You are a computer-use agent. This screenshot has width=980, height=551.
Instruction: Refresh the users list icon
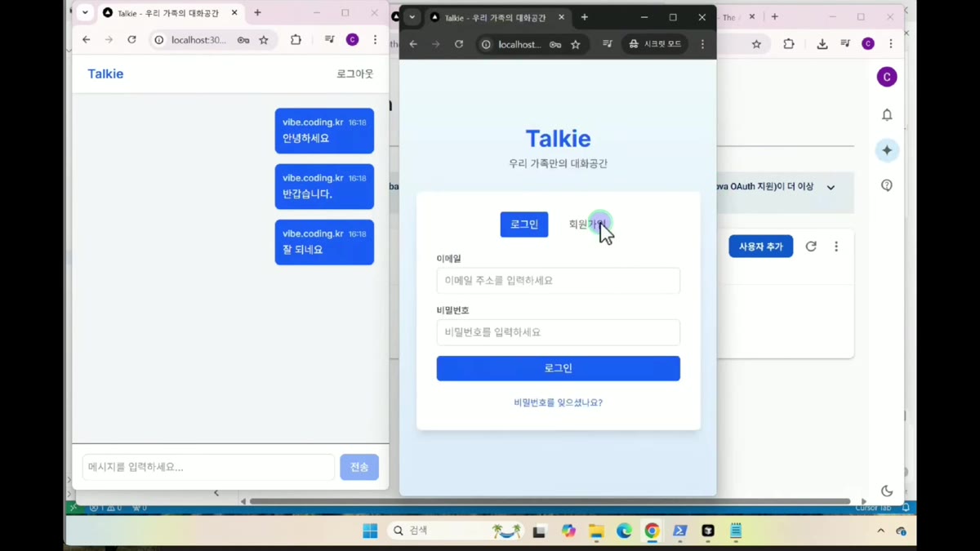[811, 247]
